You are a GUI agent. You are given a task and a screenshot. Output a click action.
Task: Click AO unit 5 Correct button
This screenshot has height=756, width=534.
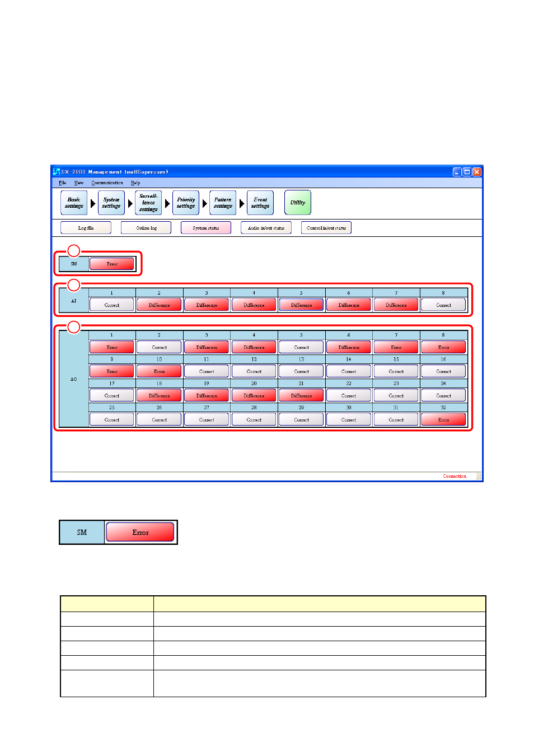tap(301, 347)
